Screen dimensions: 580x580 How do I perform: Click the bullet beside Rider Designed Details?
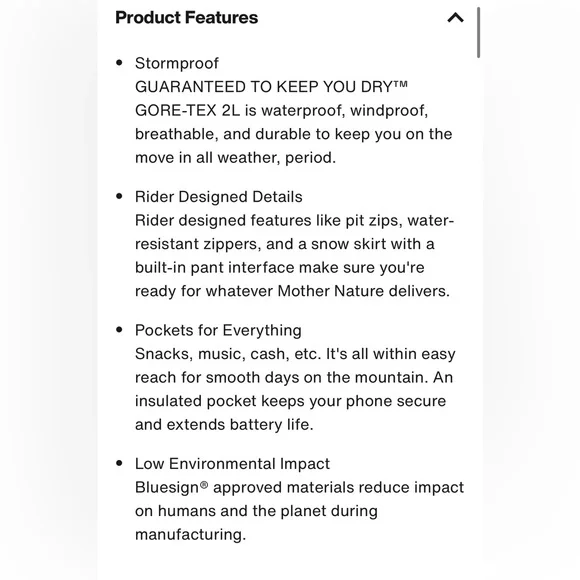119,196
